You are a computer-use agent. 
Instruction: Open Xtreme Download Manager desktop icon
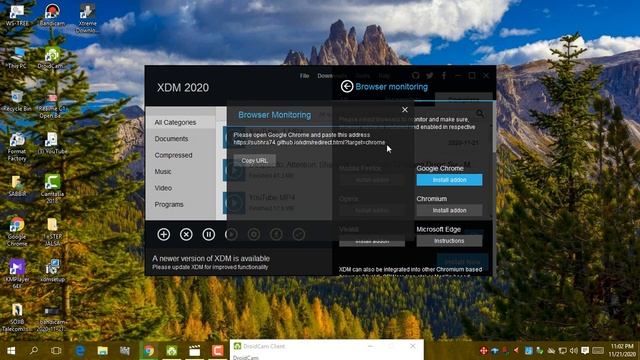click(x=87, y=18)
